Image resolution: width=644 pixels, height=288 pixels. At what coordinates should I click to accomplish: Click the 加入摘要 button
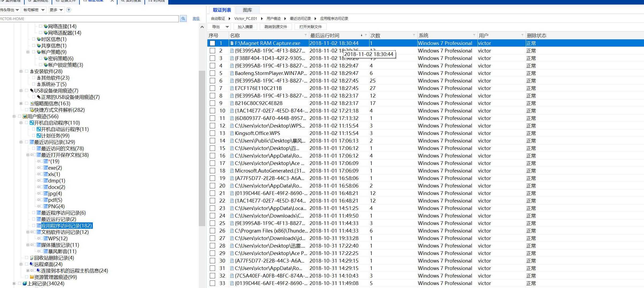[x=245, y=27]
